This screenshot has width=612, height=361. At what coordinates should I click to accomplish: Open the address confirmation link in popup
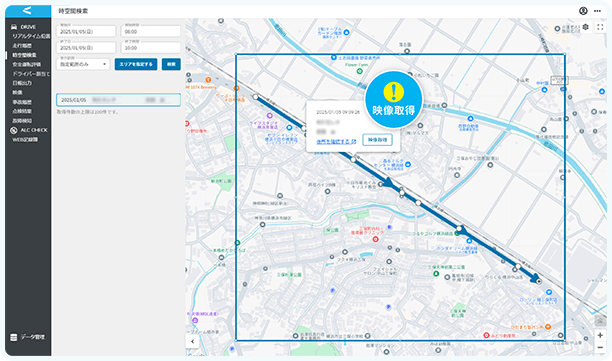(x=336, y=141)
